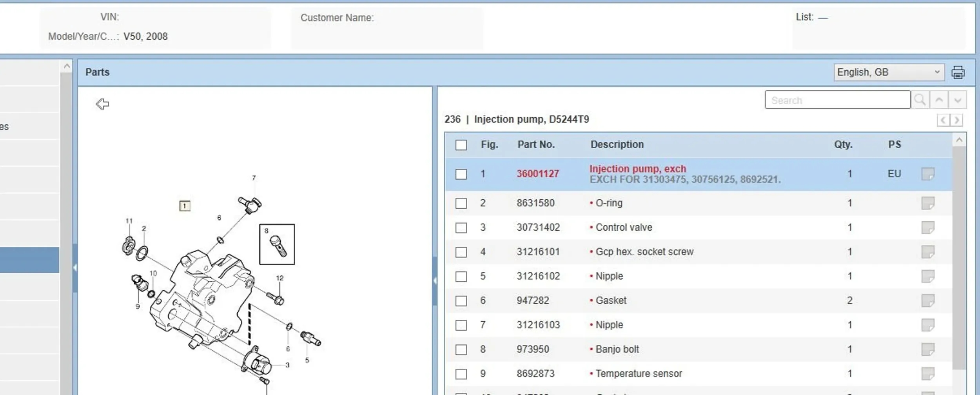The image size is (980, 395).
Task: Collapse diagram pane using middle splitter handle
Action: tap(435, 280)
